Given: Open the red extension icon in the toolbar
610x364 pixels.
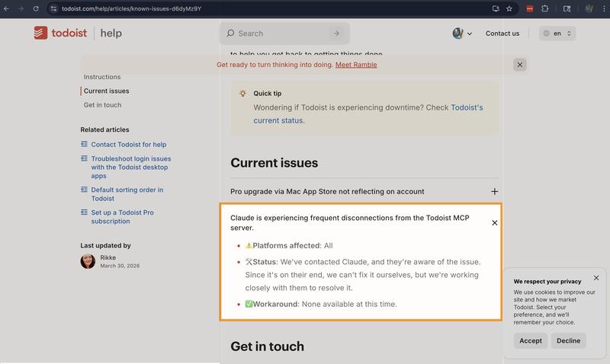Looking at the screenshot, I should click(529, 8).
